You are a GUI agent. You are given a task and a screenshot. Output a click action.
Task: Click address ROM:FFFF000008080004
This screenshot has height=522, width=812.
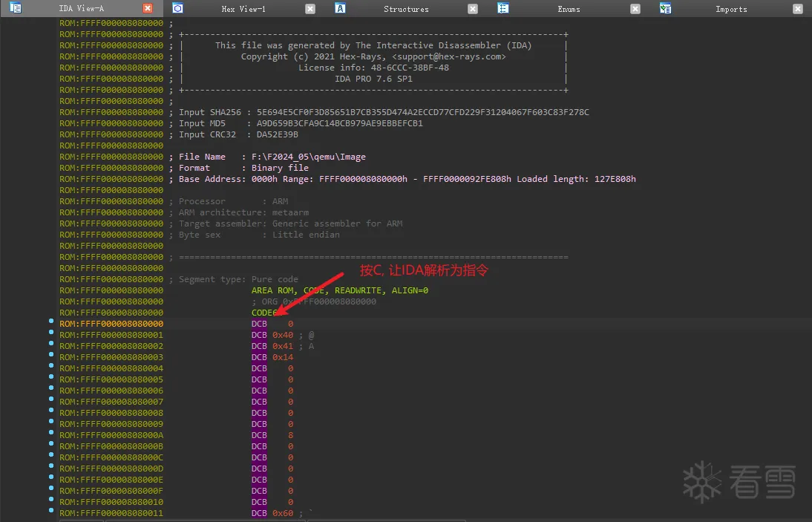pos(111,368)
